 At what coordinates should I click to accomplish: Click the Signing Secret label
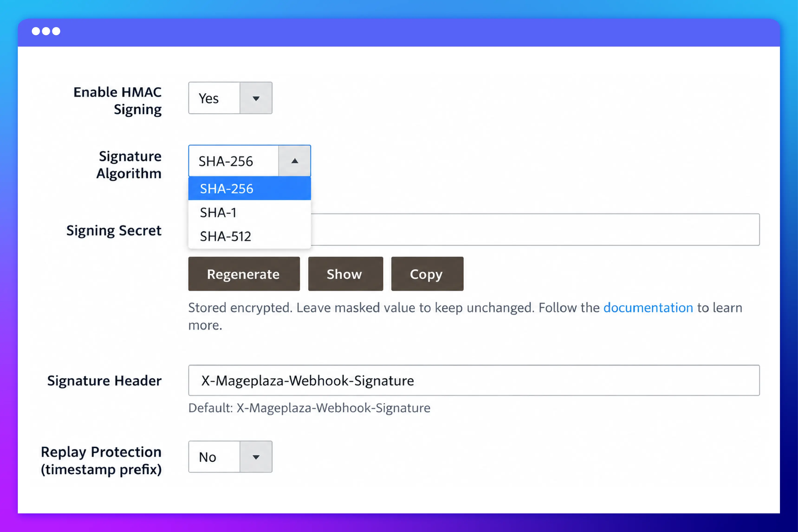click(114, 230)
